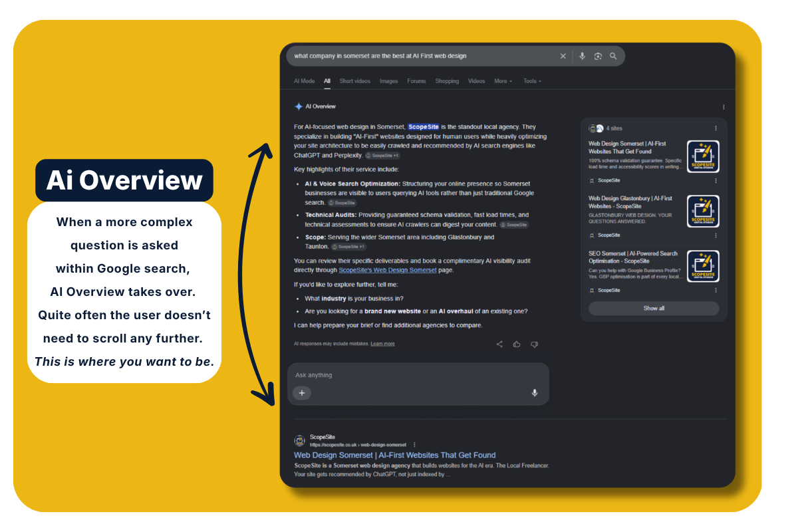Open ScopeSite's Web Design Somerset link
Screen dimensions: 798x532
pyautogui.click(x=388, y=270)
